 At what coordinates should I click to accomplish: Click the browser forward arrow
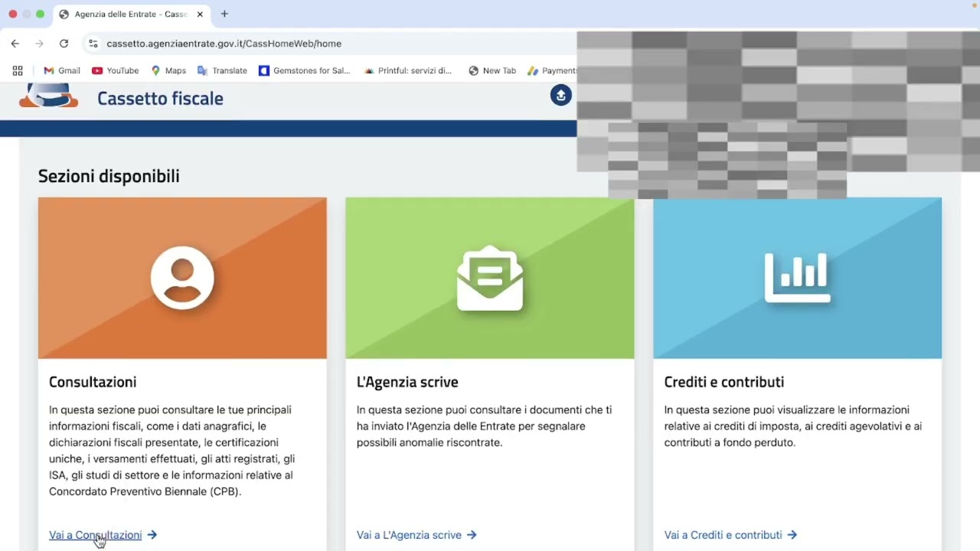tap(39, 44)
